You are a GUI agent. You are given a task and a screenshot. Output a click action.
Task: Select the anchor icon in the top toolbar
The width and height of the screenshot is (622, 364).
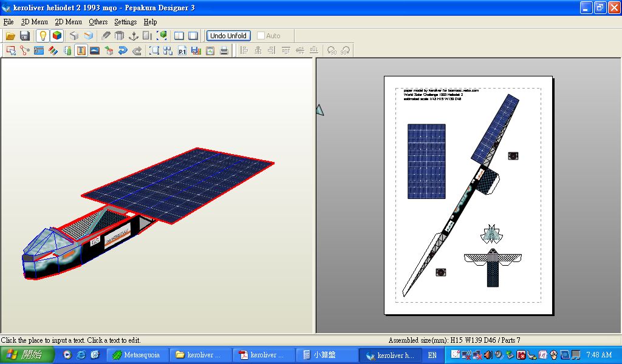pos(134,36)
